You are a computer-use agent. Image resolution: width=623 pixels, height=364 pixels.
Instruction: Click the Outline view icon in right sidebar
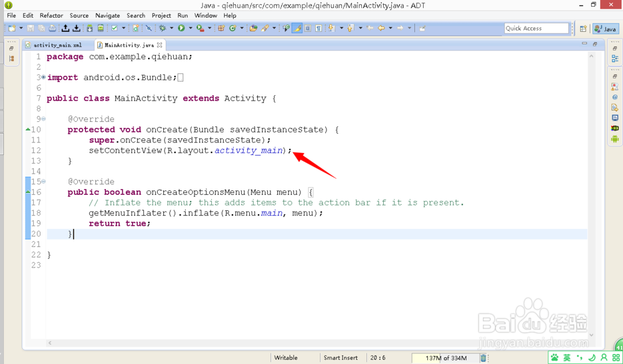tap(615, 58)
